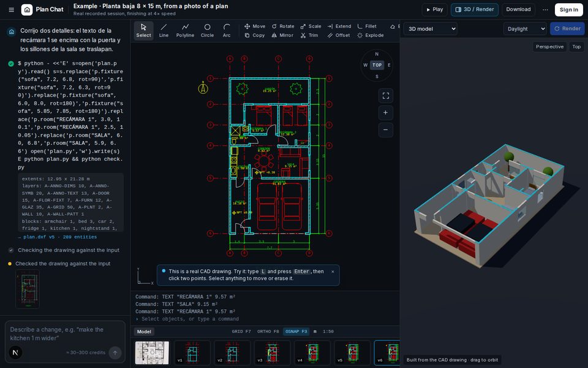Choose the Line drawing tool

(164, 31)
